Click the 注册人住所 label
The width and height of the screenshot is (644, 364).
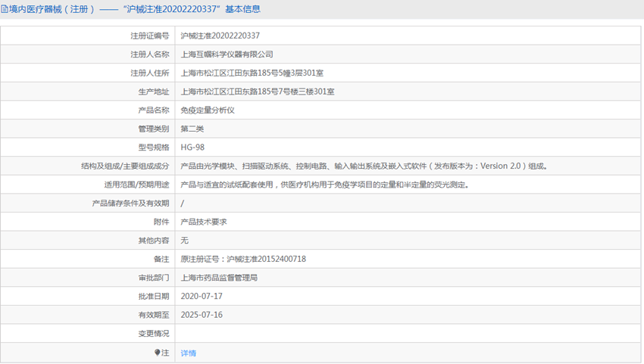coord(150,73)
